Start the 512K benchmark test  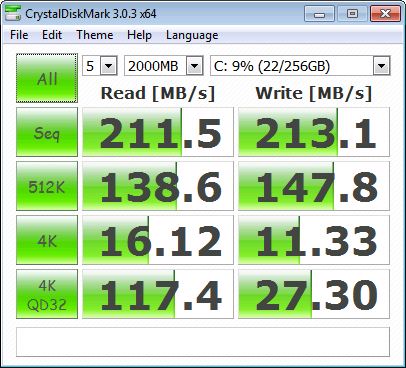tap(47, 186)
